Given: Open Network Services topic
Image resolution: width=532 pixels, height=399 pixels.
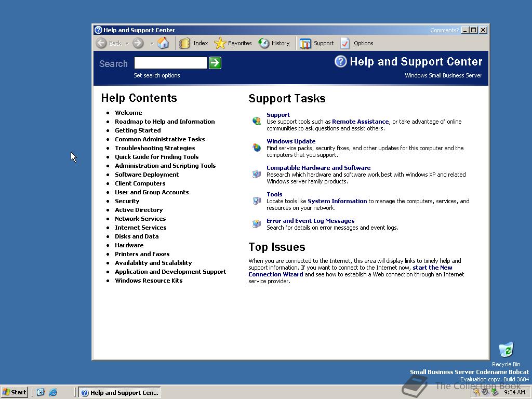Looking at the screenshot, I should coord(140,219).
